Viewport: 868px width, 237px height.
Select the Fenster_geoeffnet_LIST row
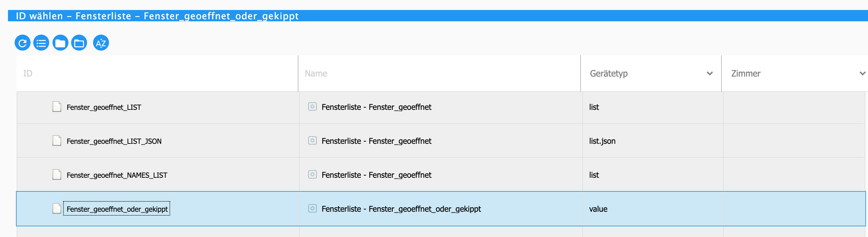tap(441, 108)
